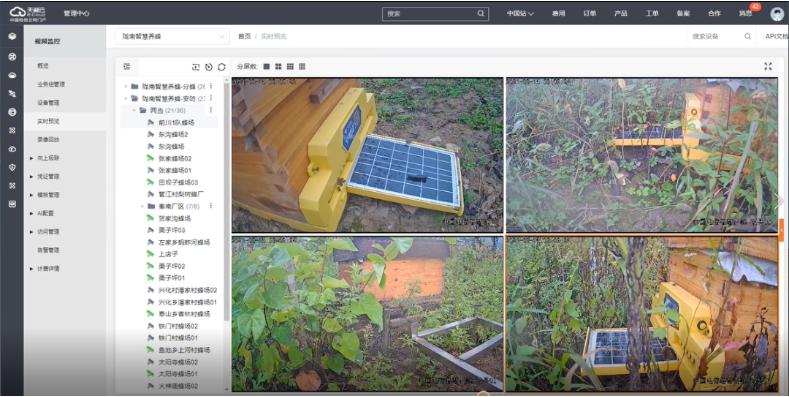Click the fullscreen icon above the video grid
Screen dimensions: 789x397
[768, 66]
